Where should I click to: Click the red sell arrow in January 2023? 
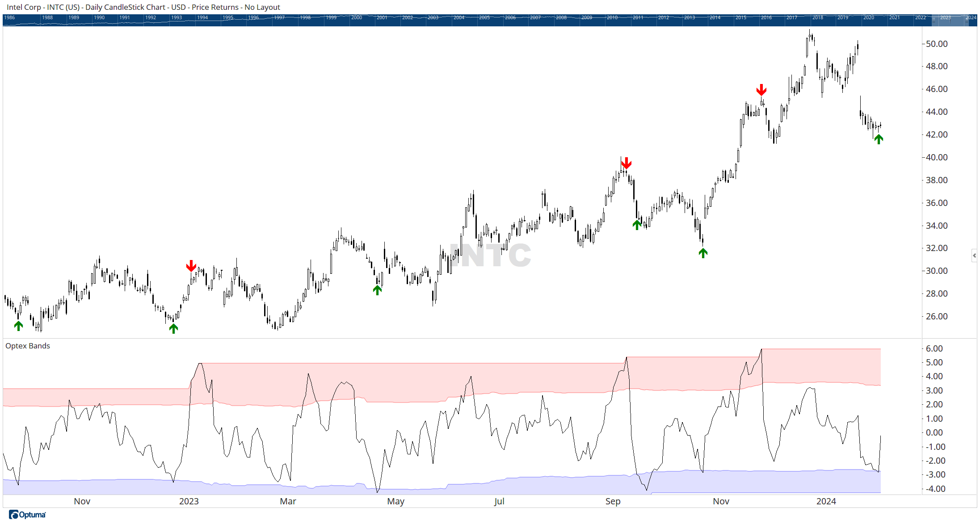point(191,266)
